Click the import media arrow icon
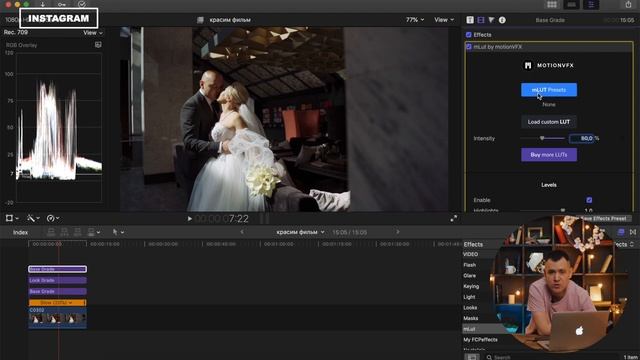The width and height of the screenshot is (640, 360). coord(42,4)
